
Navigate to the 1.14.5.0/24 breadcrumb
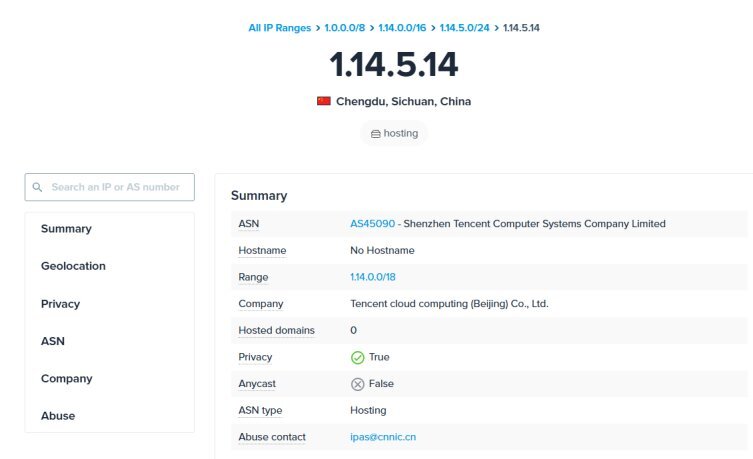point(464,28)
